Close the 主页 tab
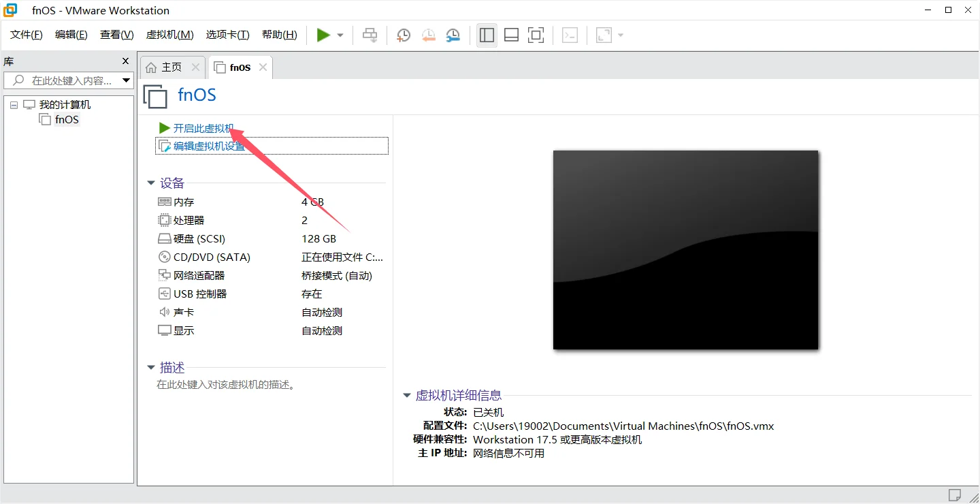The height and width of the screenshot is (504, 980). (195, 67)
